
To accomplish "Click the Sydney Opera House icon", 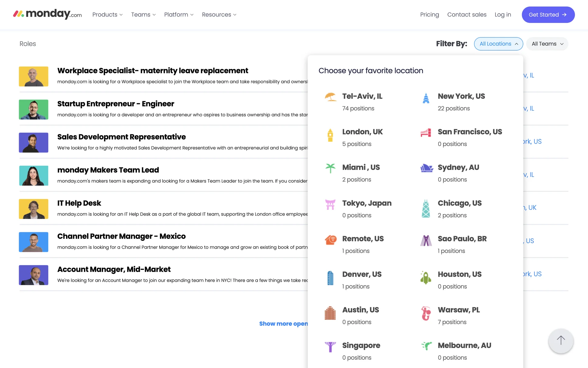I will pos(426,168).
